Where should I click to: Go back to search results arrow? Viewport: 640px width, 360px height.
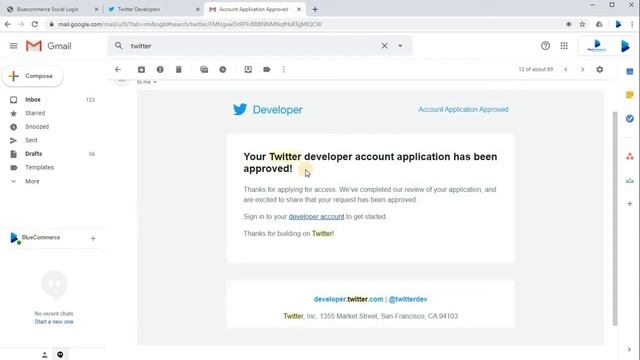pos(118,69)
